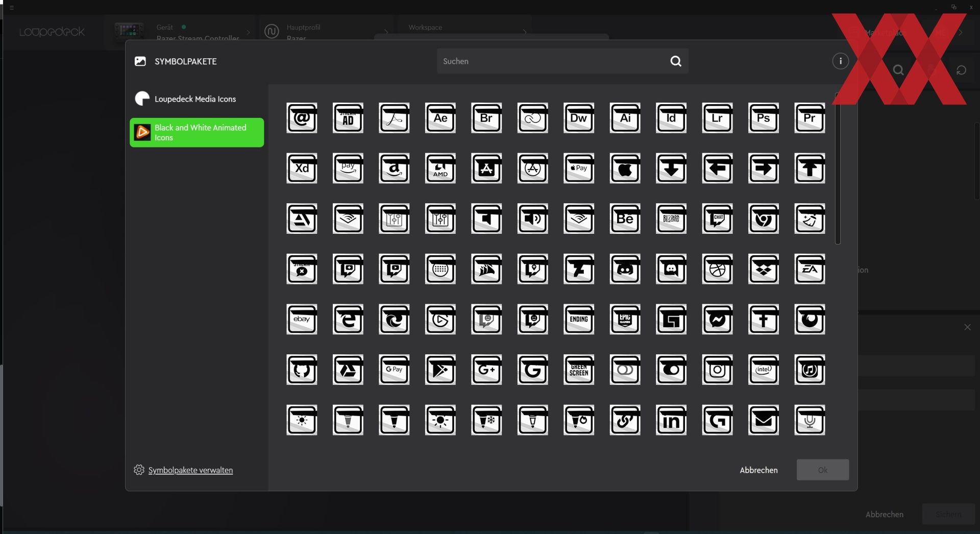Click the refresh icon in background window
Screen dimensions: 980x534
pos(961,70)
